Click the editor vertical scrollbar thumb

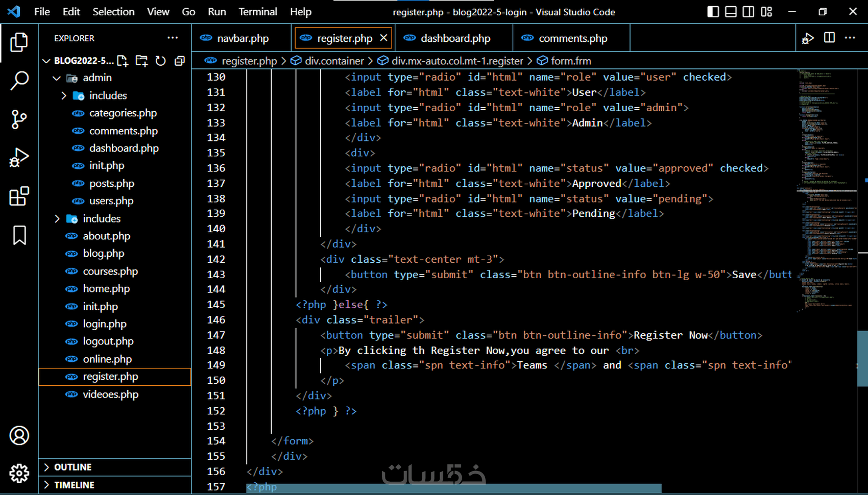(862, 358)
